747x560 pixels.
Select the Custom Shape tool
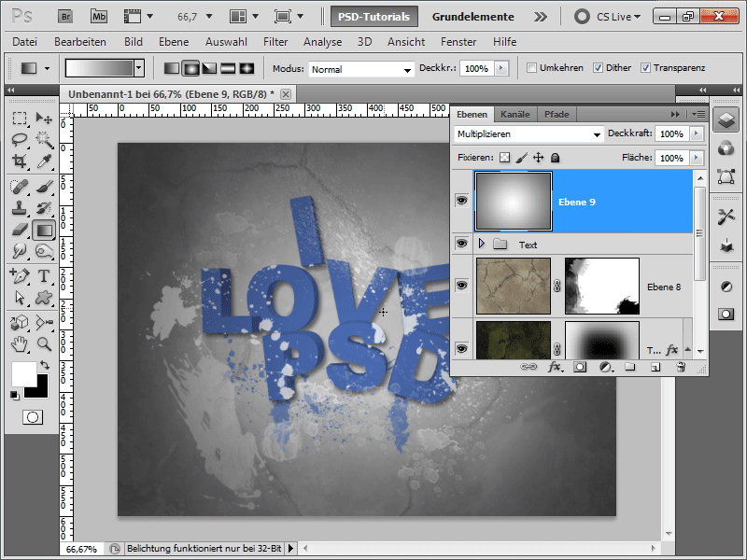[x=44, y=298]
